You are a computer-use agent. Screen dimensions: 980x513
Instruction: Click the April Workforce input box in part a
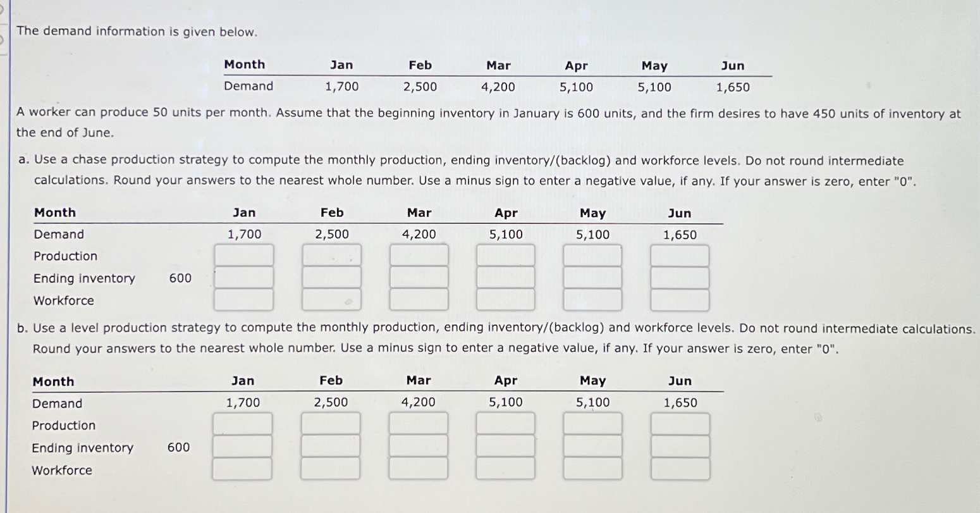(505, 300)
